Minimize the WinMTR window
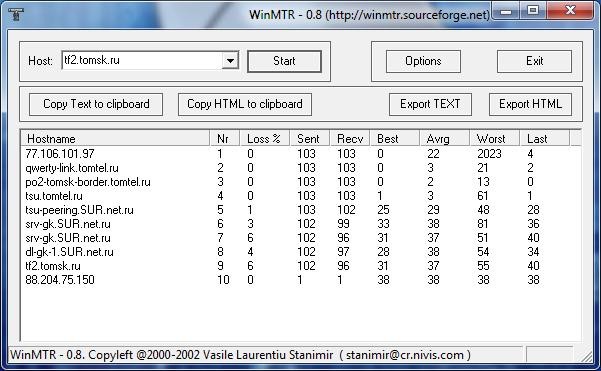601x371 pixels. pyautogui.click(x=506, y=11)
